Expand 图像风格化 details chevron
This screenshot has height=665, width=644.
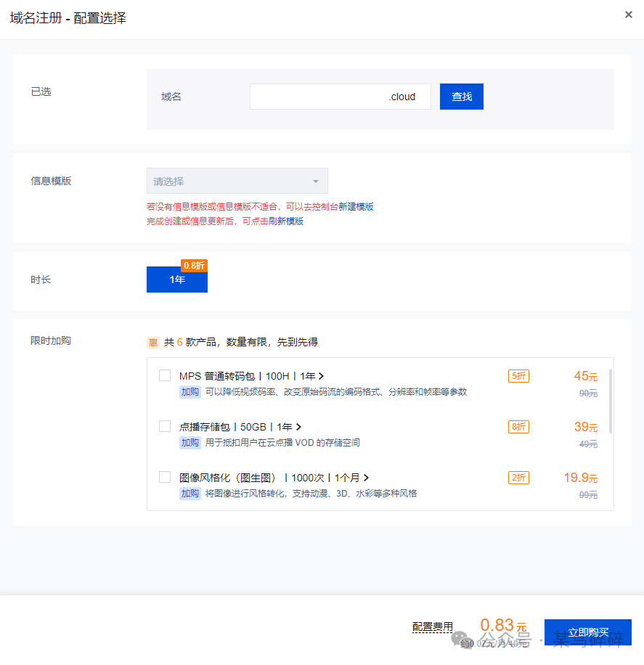point(367,478)
